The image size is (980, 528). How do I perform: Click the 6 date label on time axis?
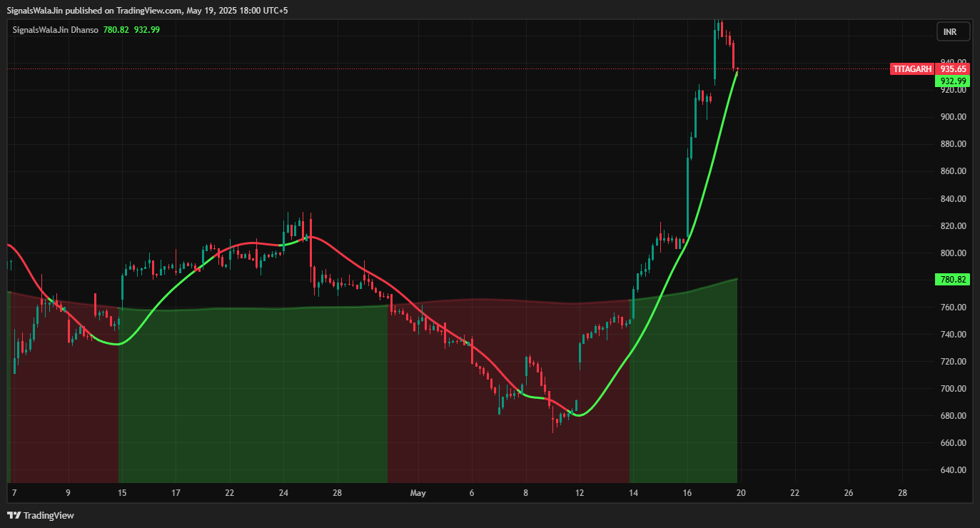click(472, 493)
